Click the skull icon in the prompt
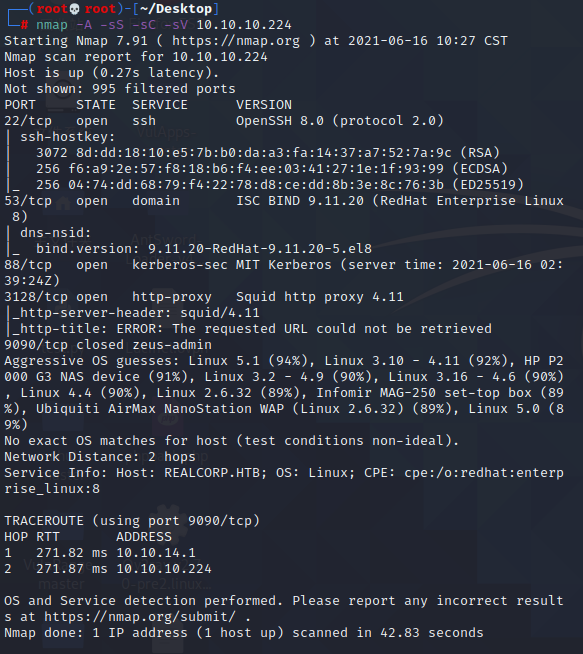 (x=75, y=9)
